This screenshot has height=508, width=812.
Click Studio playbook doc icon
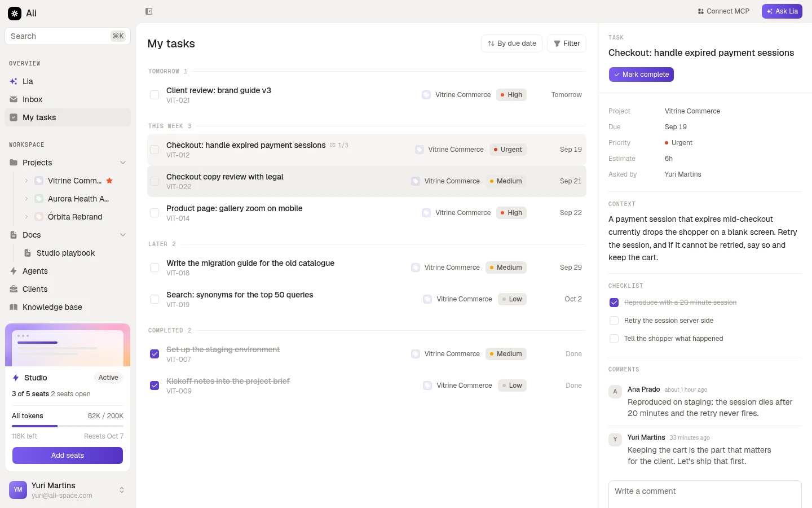click(28, 253)
